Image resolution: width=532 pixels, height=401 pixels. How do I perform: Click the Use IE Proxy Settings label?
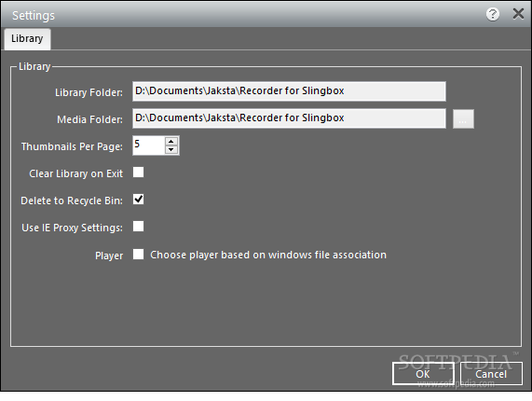pos(73,228)
